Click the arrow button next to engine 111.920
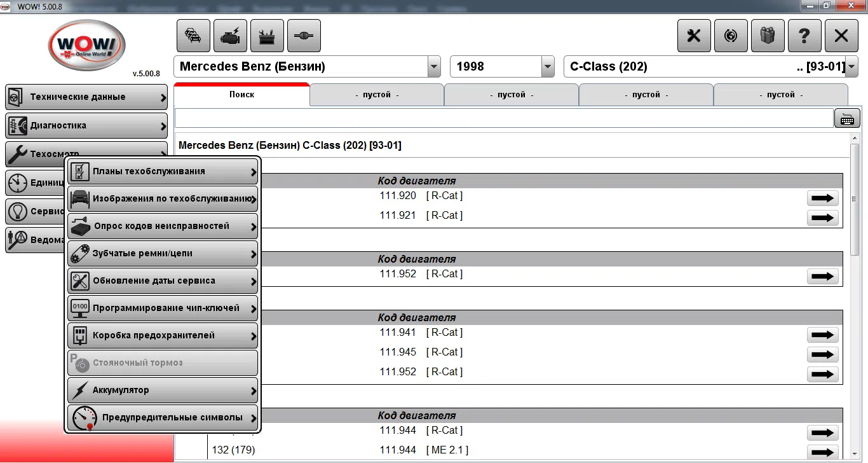 (x=822, y=198)
